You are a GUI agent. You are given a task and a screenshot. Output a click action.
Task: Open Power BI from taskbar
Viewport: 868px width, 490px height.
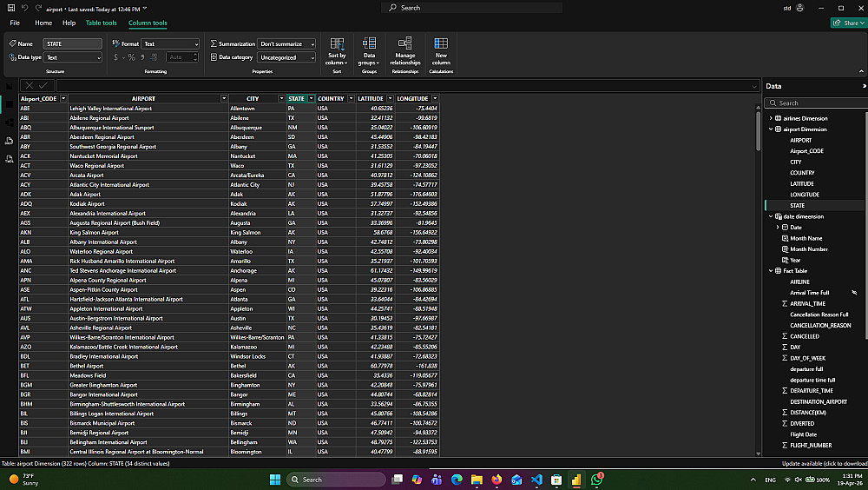pyautogui.click(x=576, y=480)
